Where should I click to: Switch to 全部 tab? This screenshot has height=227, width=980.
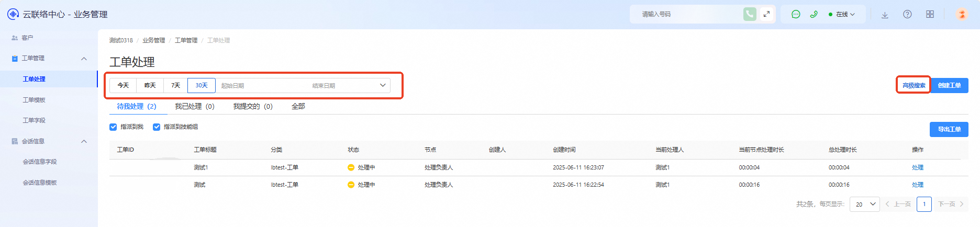298,106
